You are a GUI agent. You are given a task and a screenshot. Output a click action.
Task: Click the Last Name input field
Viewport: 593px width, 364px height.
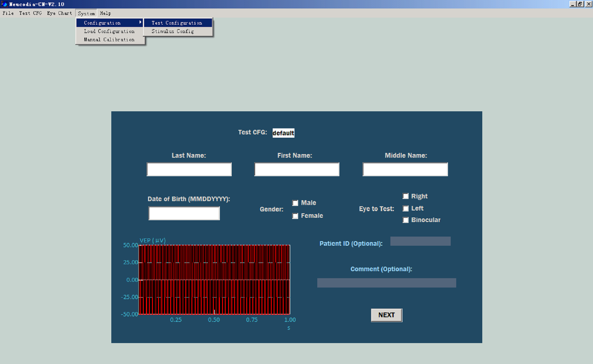point(189,169)
